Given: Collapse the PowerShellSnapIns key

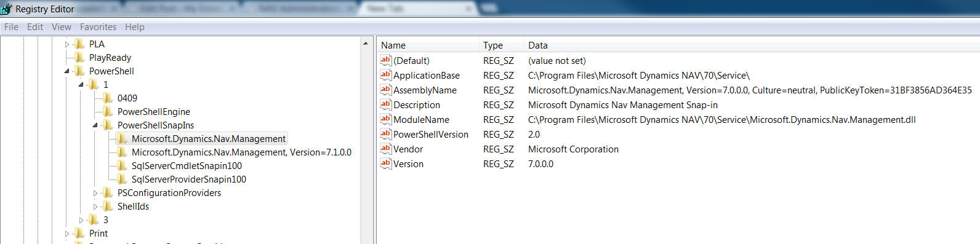Looking at the screenshot, I should point(95,125).
